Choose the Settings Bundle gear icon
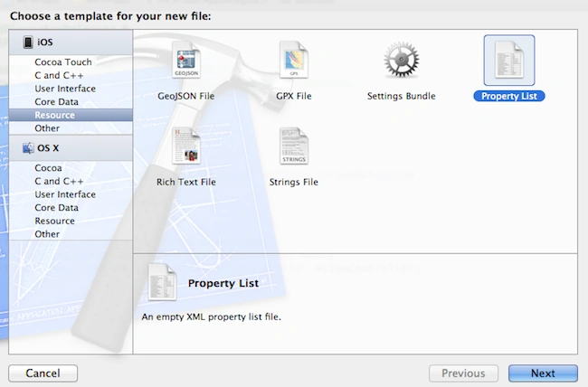 coord(402,60)
